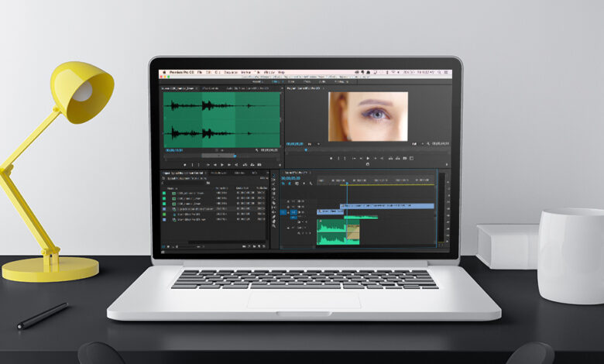This screenshot has width=604, height=364.
Task: Create new bin in Project panel
Action: 254,246
